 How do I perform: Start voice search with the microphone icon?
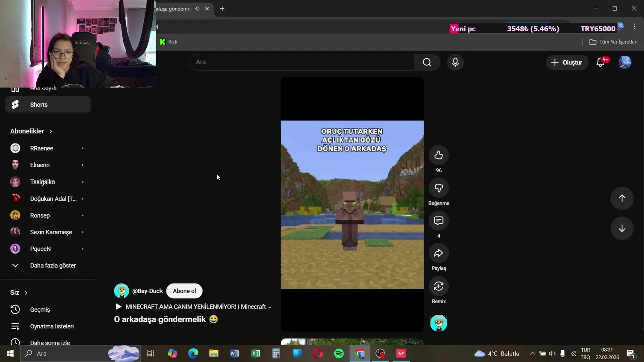pyautogui.click(x=455, y=62)
